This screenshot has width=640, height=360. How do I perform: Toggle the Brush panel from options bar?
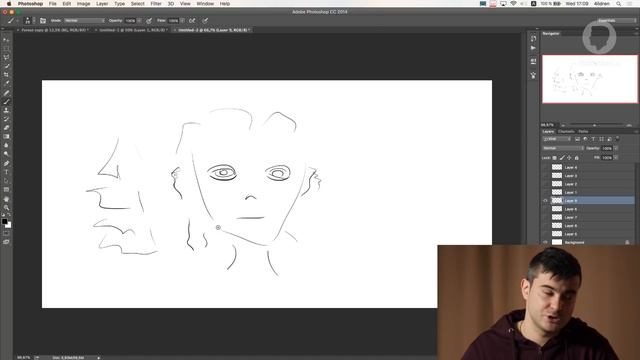click(x=43, y=20)
